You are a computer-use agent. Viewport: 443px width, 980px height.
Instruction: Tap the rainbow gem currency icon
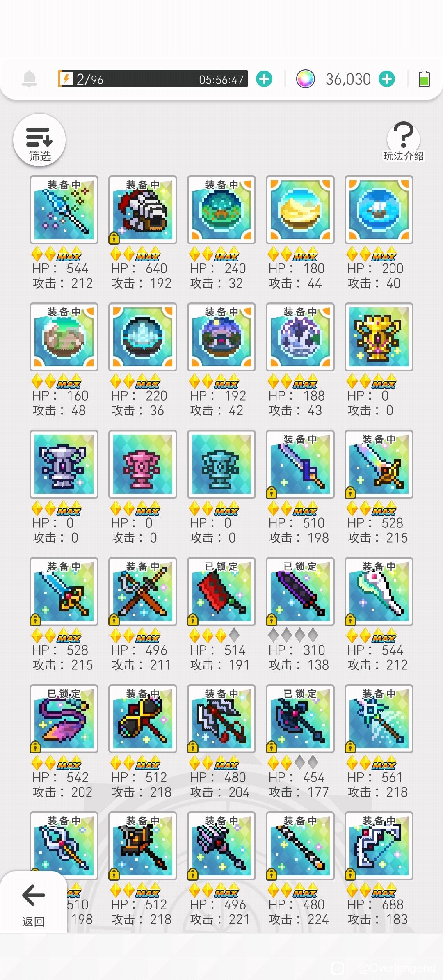(x=306, y=79)
